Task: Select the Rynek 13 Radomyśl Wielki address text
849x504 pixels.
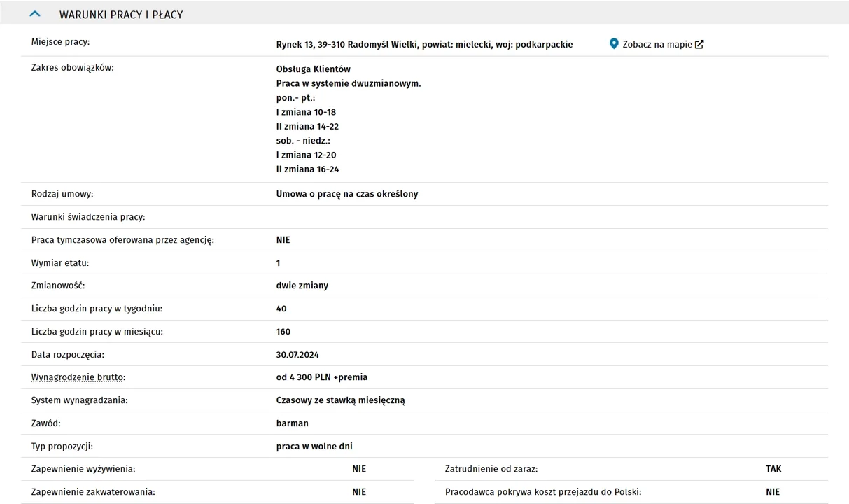Action: pyautogui.click(x=424, y=44)
